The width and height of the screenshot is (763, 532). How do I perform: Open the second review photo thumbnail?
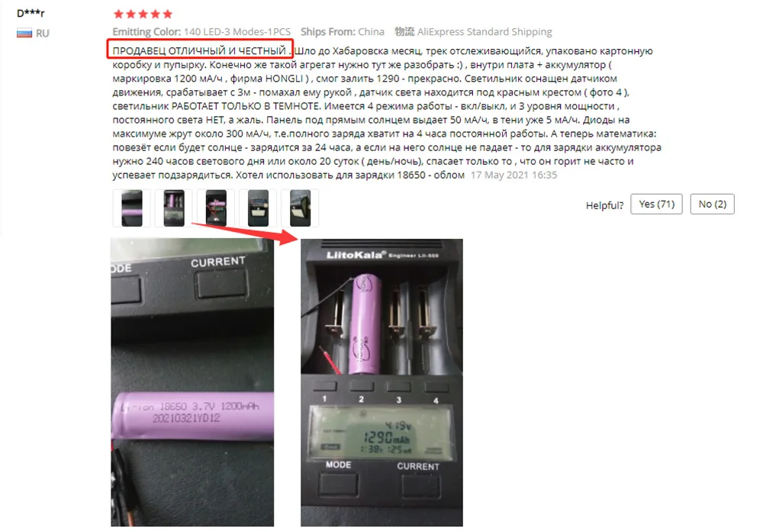pyautogui.click(x=174, y=208)
